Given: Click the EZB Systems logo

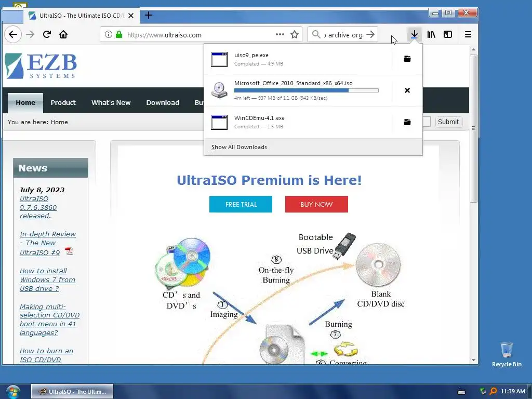Looking at the screenshot, I should [41, 66].
